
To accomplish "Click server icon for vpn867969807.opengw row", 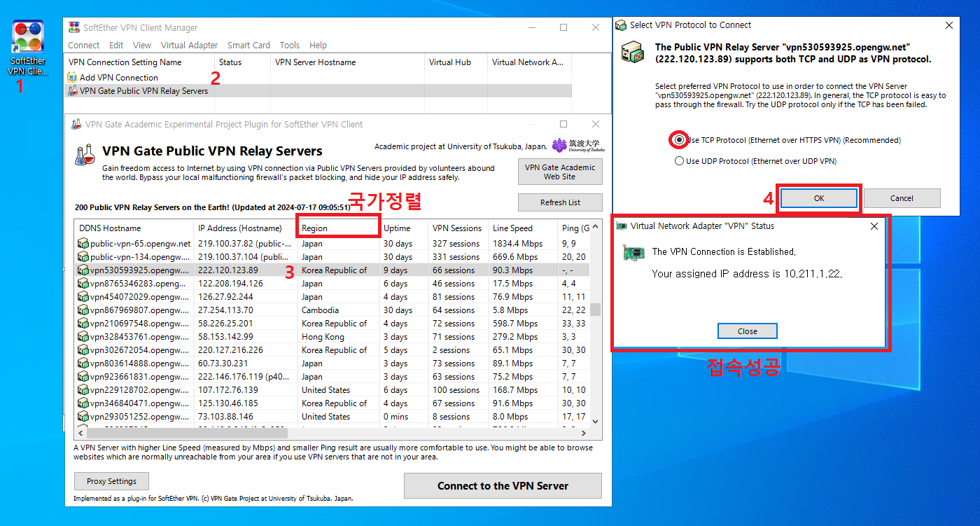I will click(x=83, y=310).
